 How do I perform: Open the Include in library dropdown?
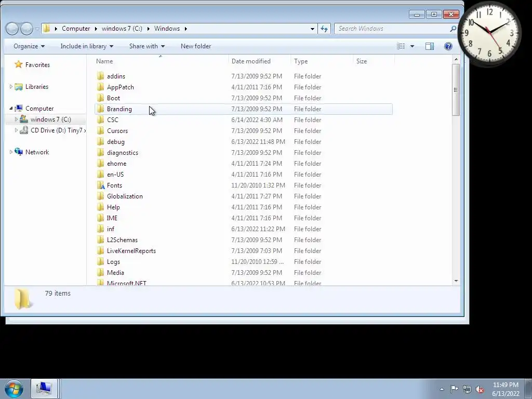(87, 46)
